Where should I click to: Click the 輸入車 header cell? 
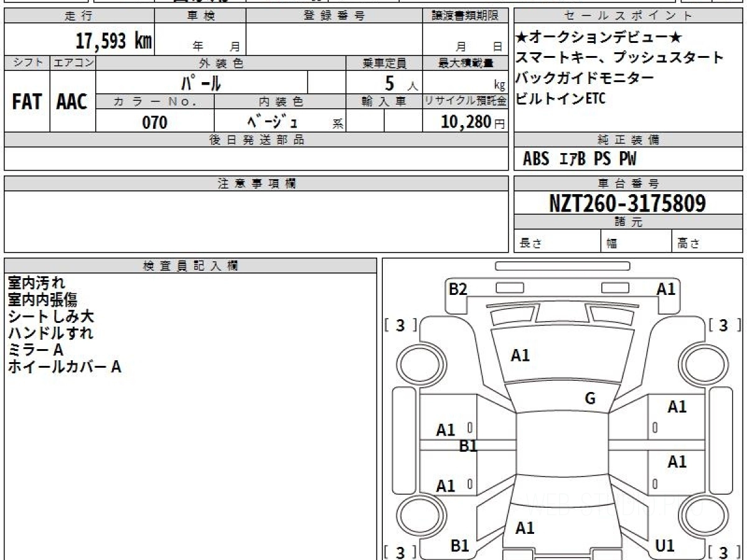coord(384,101)
